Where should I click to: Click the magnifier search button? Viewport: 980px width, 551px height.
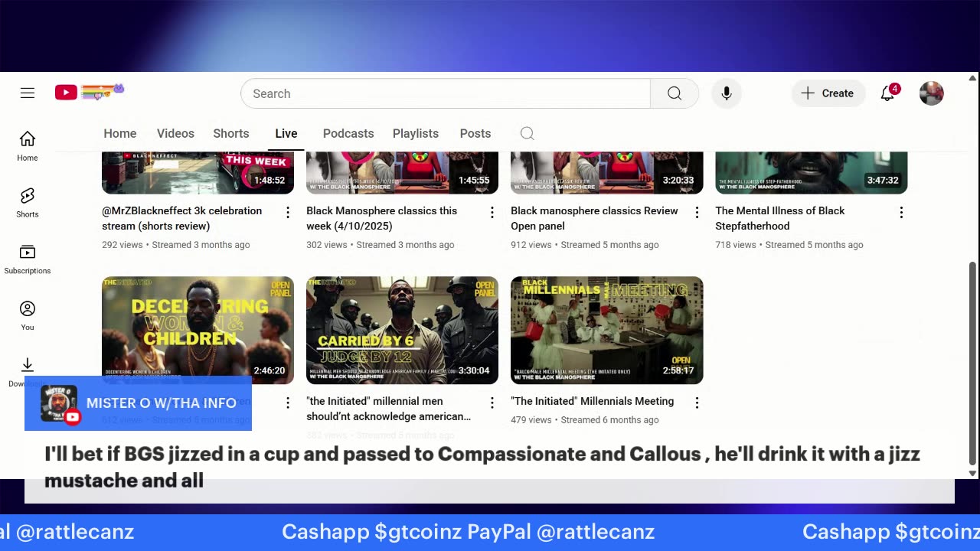pyautogui.click(x=674, y=93)
